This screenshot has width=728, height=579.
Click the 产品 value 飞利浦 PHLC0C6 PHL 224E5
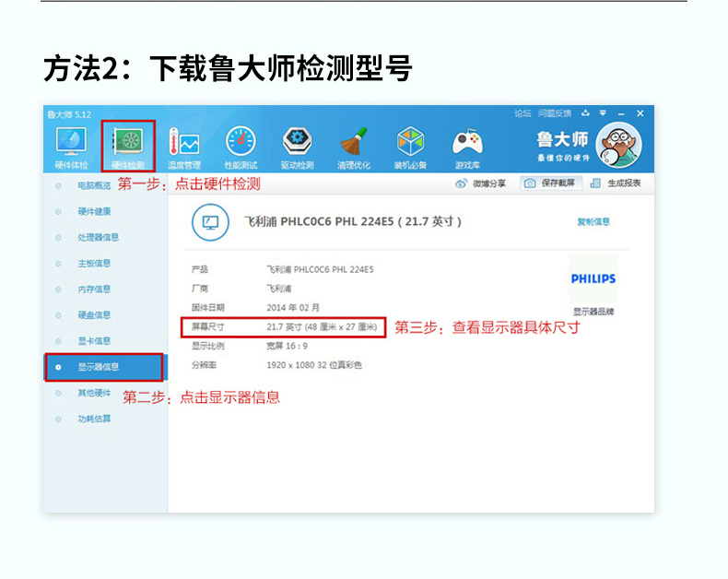[x=320, y=269]
